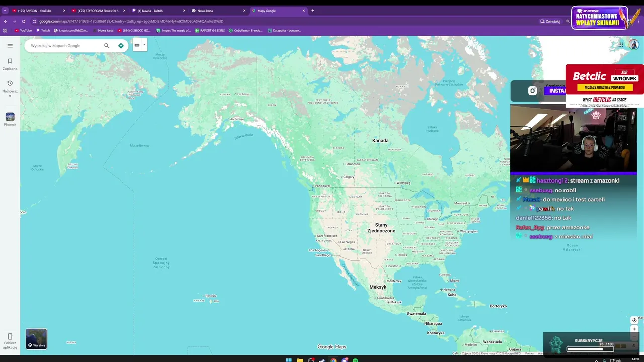Open the Cobblemon Freedo bookmark
This screenshot has height=362, width=644.
tap(246, 30)
